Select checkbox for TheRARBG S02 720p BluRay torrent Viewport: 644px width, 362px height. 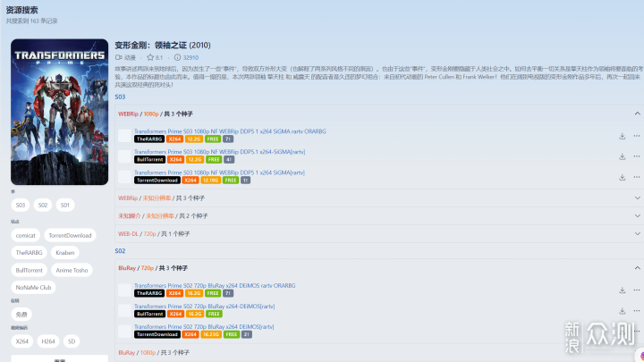pos(124,290)
